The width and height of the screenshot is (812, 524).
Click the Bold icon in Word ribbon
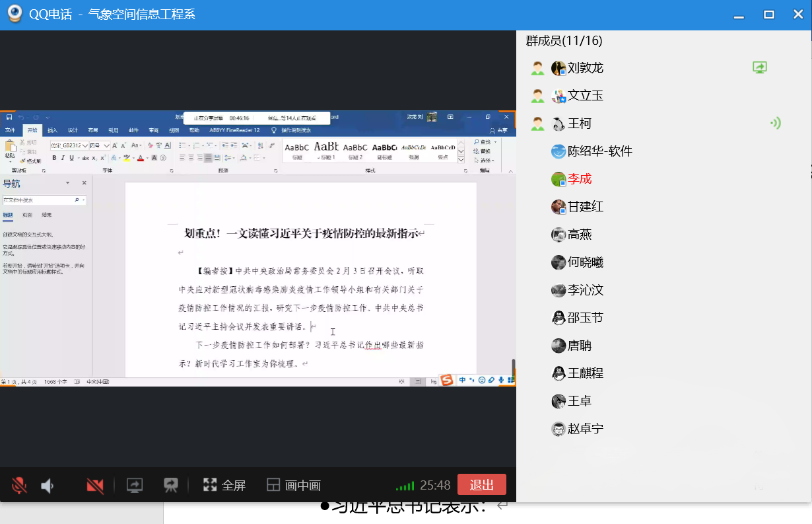tap(54, 158)
